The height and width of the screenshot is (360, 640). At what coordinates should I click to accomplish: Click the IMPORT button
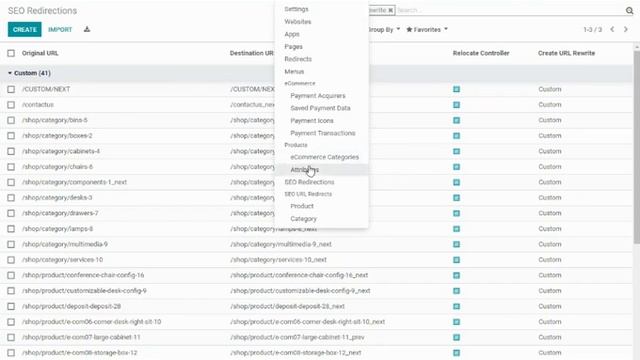coord(60,29)
